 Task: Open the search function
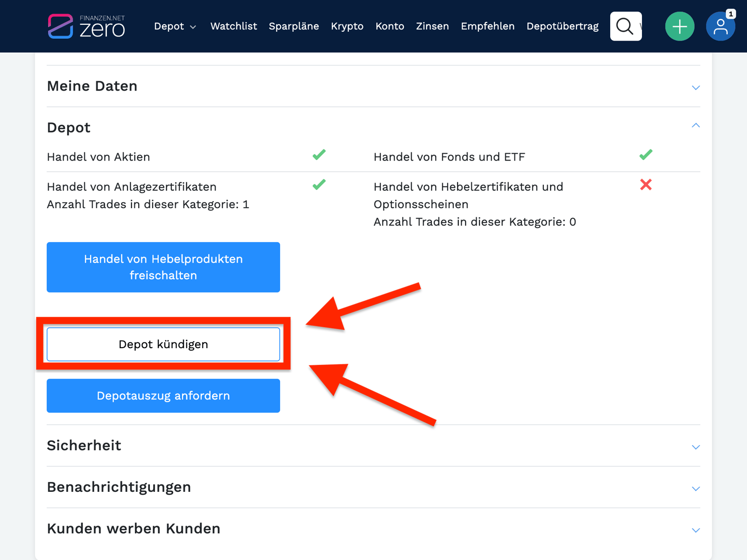(626, 26)
